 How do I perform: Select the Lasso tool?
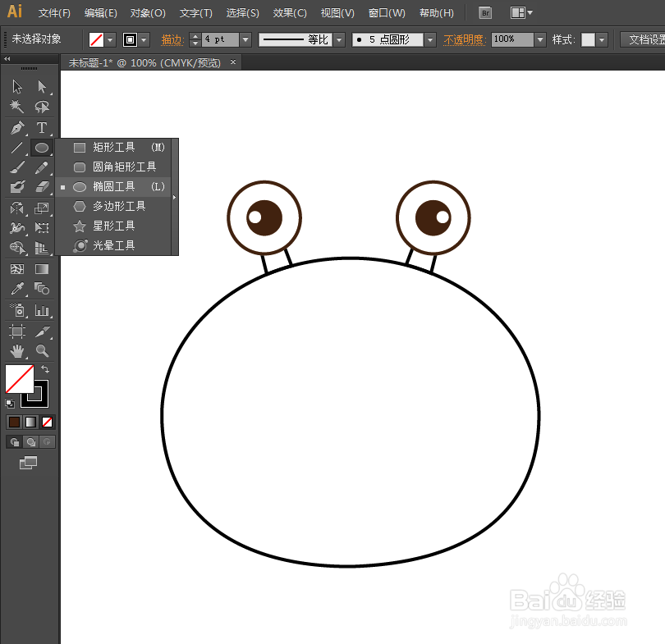(x=42, y=107)
